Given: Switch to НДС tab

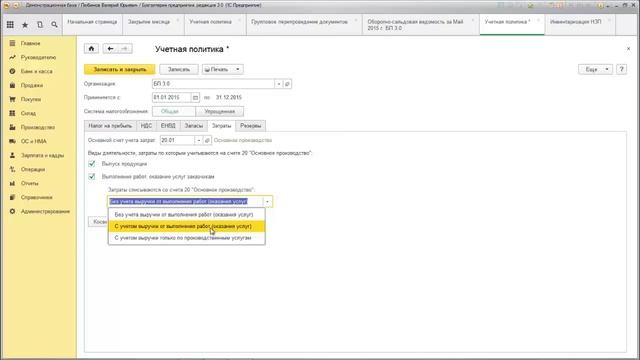Looking at the screenshot, I should tap(146, 126).
